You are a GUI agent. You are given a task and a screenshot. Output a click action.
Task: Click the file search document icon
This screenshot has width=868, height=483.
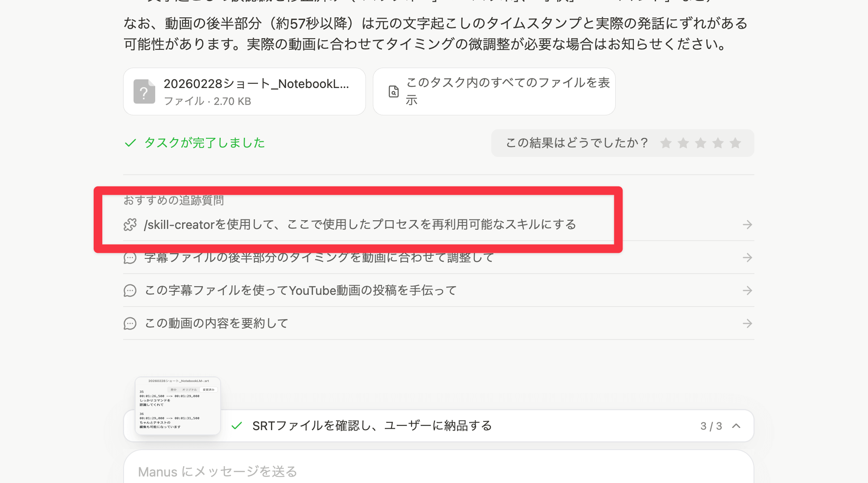[x=393, y=91]
